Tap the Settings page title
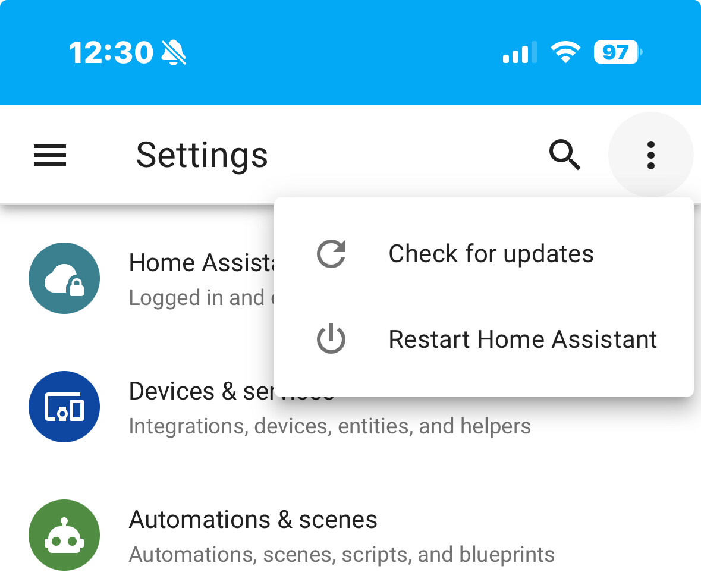Screen dimensions: 701x588 (x=202, y=155)
